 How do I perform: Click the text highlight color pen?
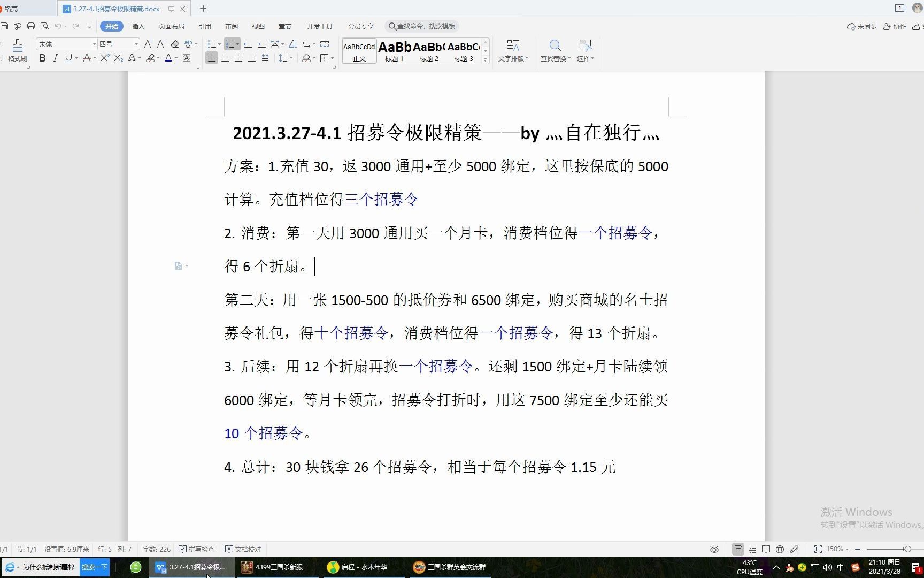[151, 58]
